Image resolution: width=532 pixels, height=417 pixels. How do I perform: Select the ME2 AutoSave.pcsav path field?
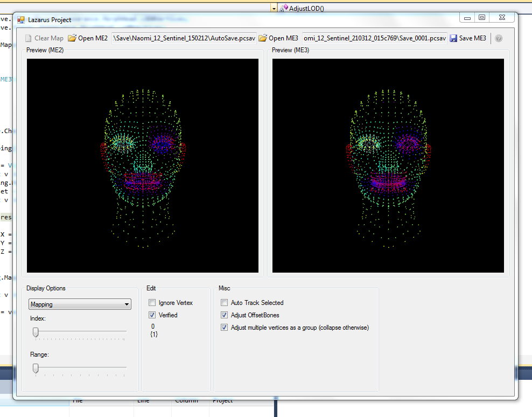click(183, 38)
